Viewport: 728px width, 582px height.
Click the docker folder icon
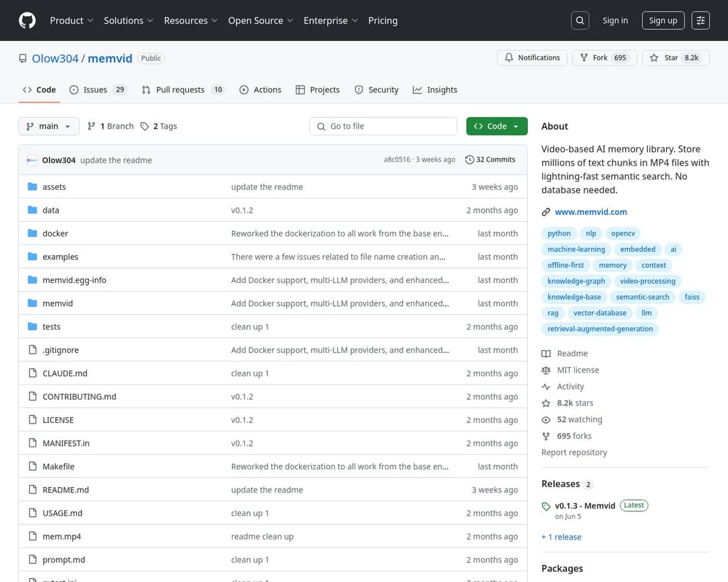(x=32, y=233)
